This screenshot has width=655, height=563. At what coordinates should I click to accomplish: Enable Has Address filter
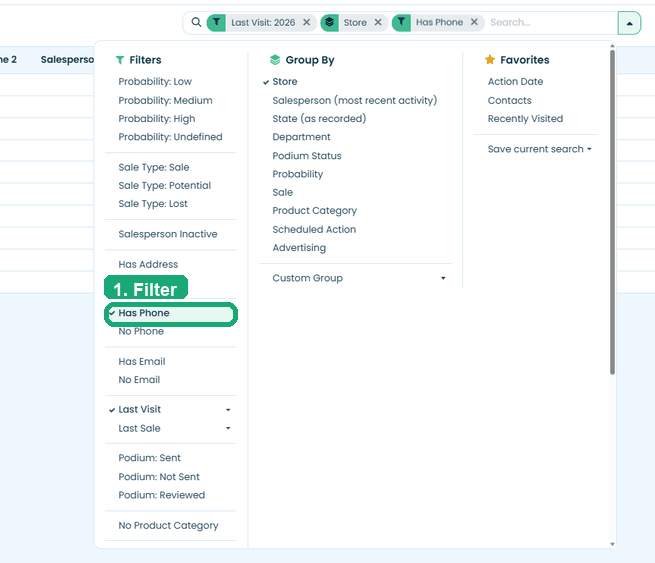148,264
